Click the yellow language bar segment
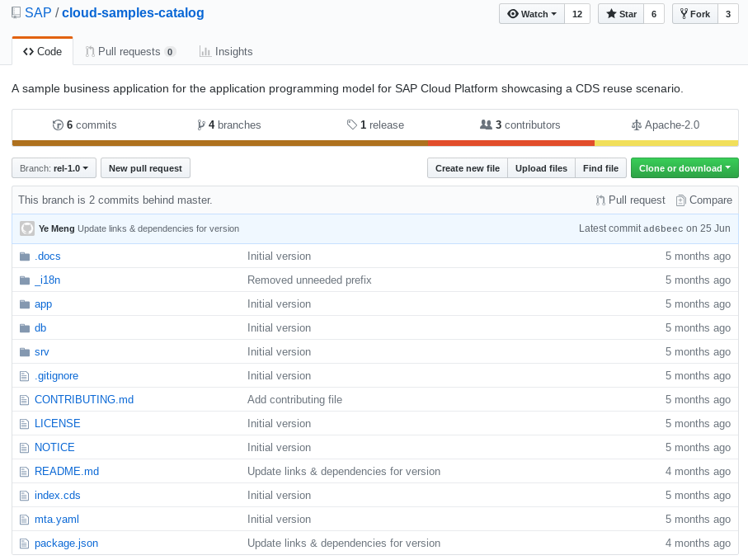The height and width of the screenshot is (560, 748). pos(666,144)
